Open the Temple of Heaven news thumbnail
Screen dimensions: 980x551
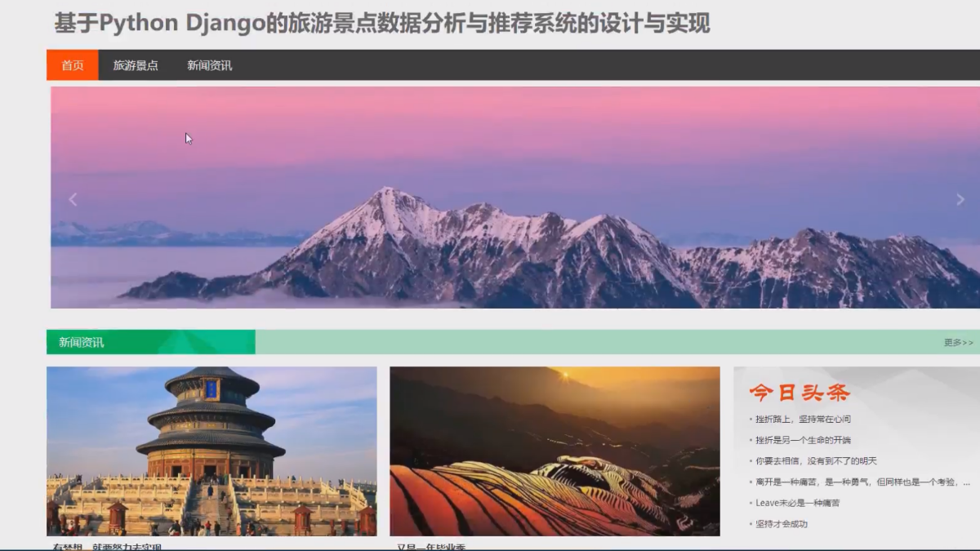[212, 451]
